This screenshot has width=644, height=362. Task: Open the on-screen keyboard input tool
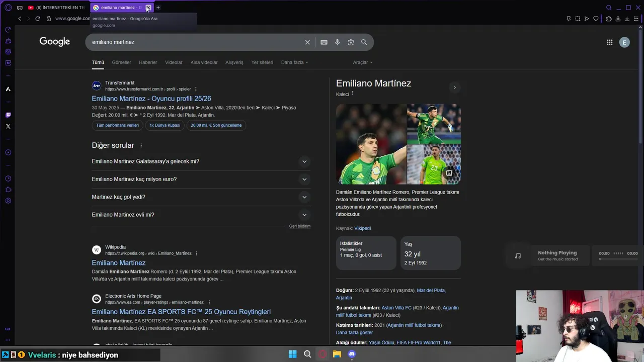click(x=324, y=42)
